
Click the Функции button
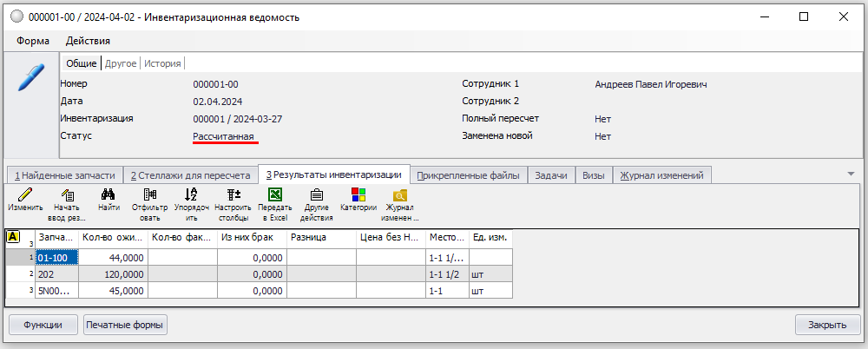point(43,326)
